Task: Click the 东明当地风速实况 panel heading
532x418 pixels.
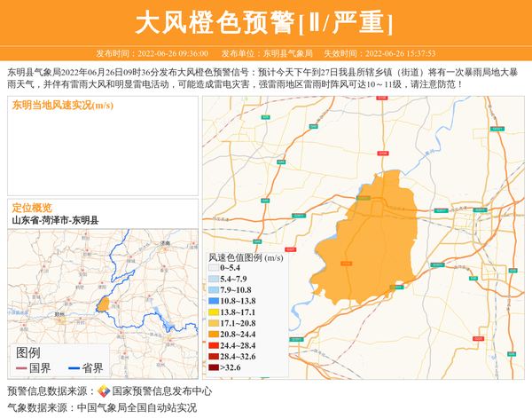Action: [62, 106]
